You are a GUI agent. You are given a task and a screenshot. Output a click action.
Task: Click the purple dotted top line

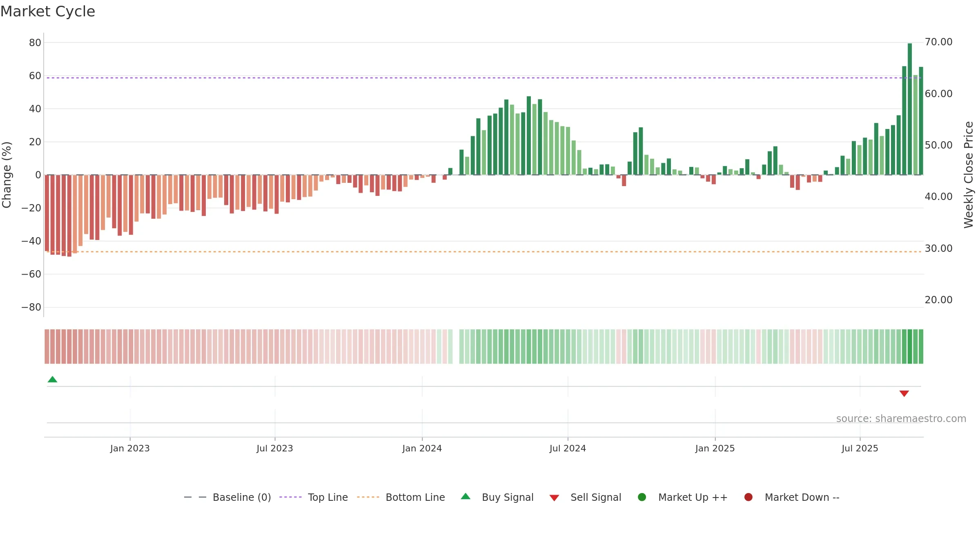pyautogui.click(x=484, y=78)
